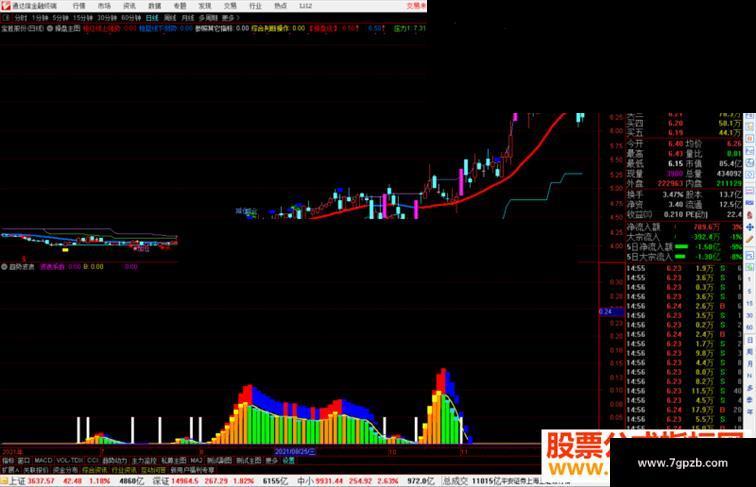The image size is (756, 487).
Task: Switch indicator to 主力监控
Action: pyautogui.click(x=144, y=461)
